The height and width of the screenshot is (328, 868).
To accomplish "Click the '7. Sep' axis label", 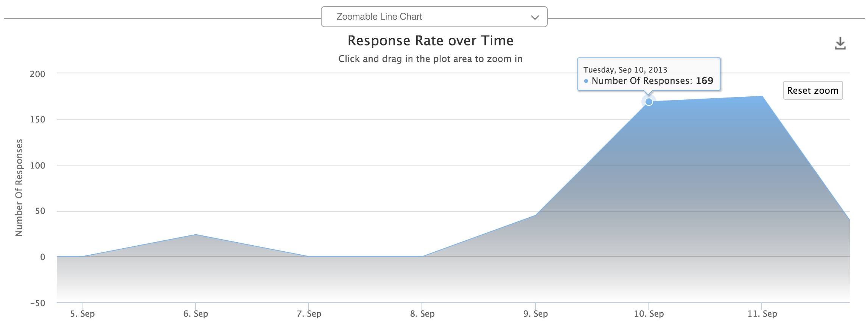I will point(309,314).
